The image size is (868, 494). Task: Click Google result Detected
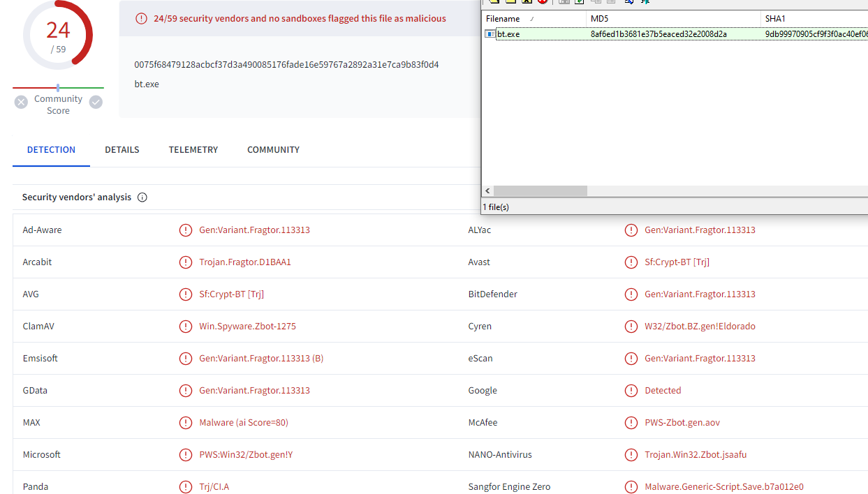tap(663, 391)
